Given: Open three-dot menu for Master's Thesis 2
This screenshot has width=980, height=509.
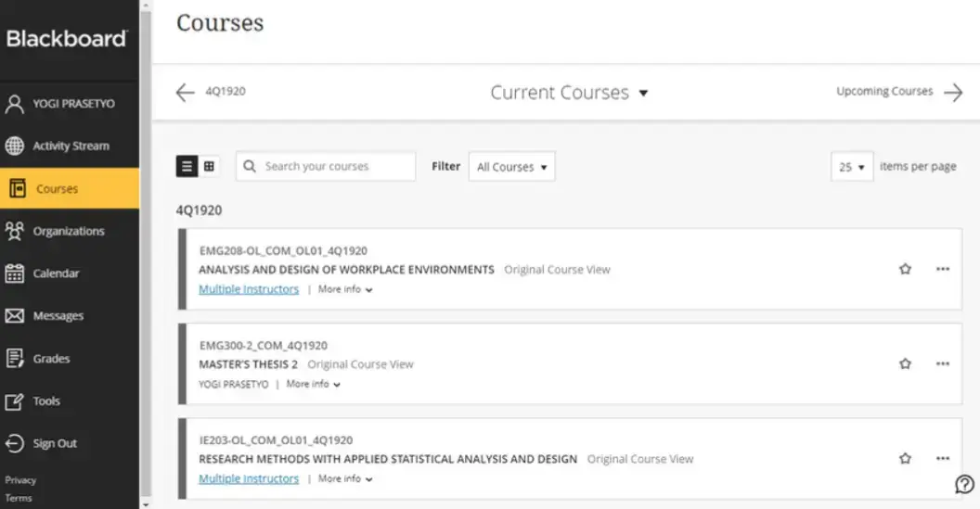Looking at the screenshot, I should point(943,363).
